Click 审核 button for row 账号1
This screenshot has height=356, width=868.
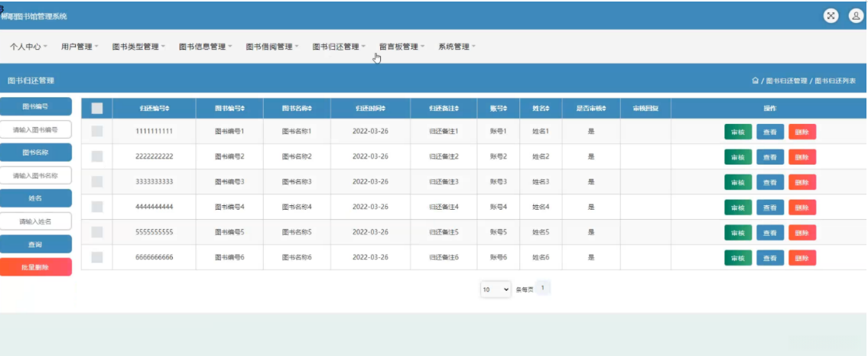coord(738,132)
